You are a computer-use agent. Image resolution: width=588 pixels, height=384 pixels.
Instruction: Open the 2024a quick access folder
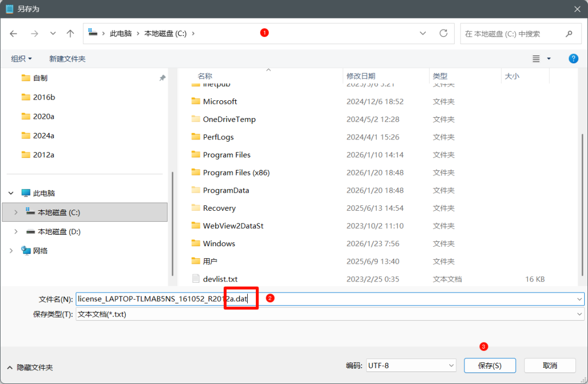(38, 136)
